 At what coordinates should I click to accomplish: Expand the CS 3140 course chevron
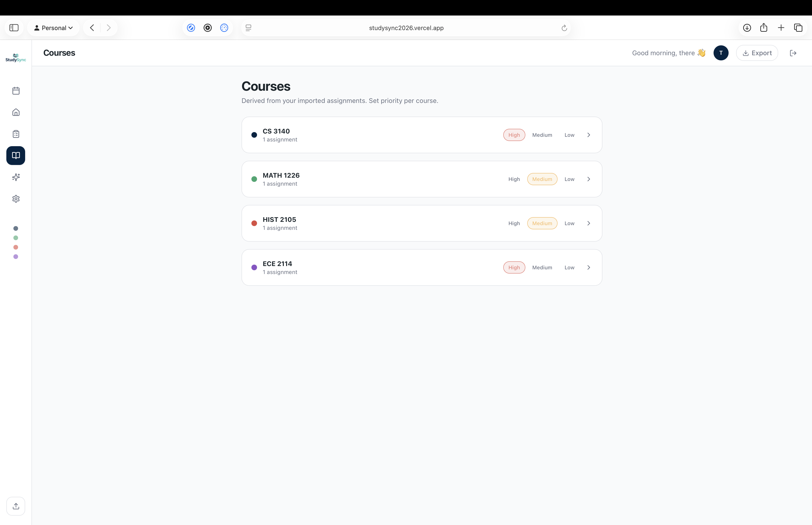point(589,135)
